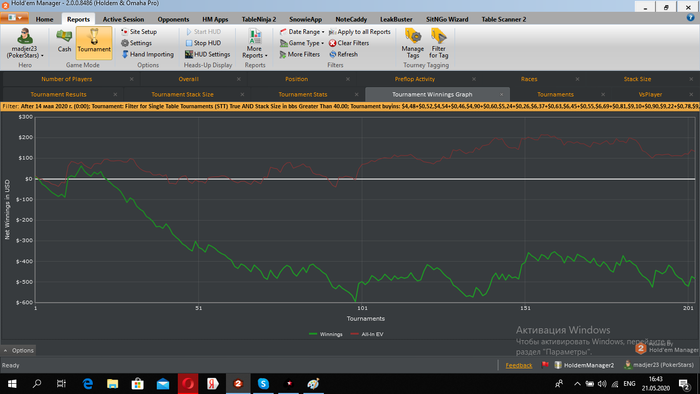Click Apply to all Reports
Image resolution: width=700 pixels, height=394 pixels.
359,32
